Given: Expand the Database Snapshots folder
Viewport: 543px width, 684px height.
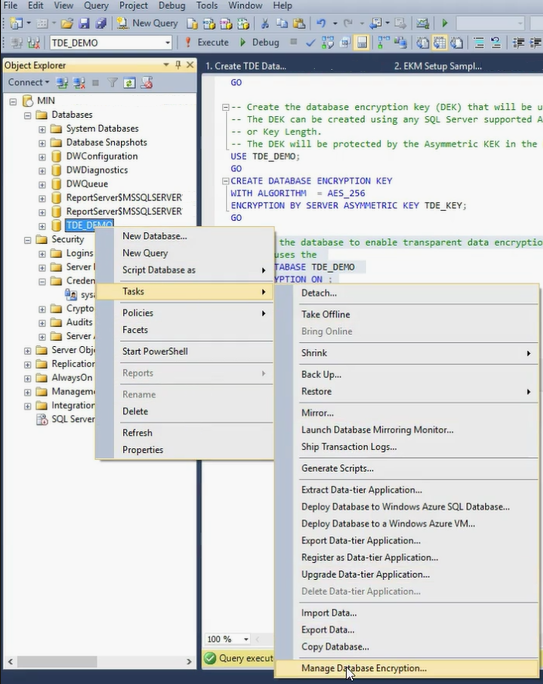Looking at the screenshot, I should point(42,143).
